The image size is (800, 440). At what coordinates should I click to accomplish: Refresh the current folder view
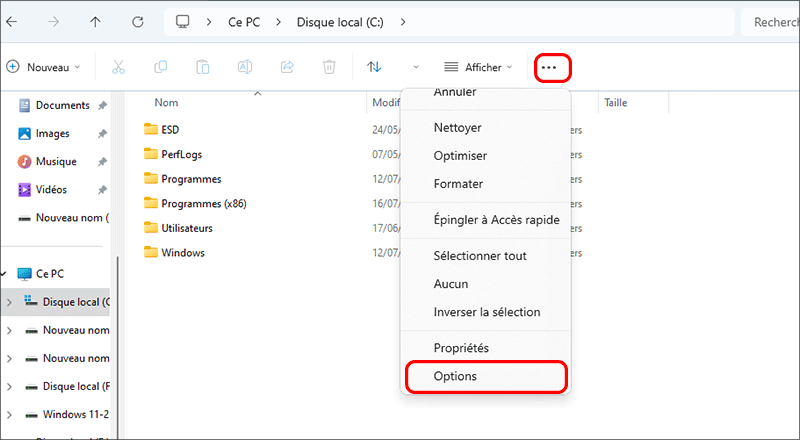point(138,22)
